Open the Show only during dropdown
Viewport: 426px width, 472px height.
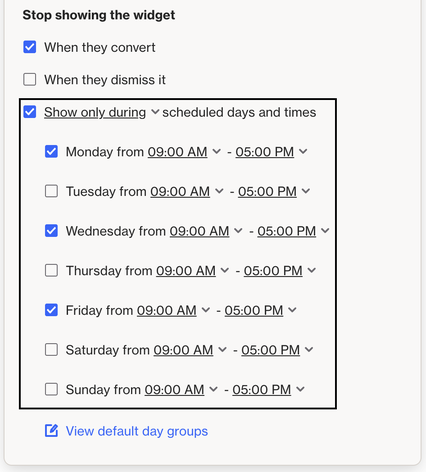[102, 112]
